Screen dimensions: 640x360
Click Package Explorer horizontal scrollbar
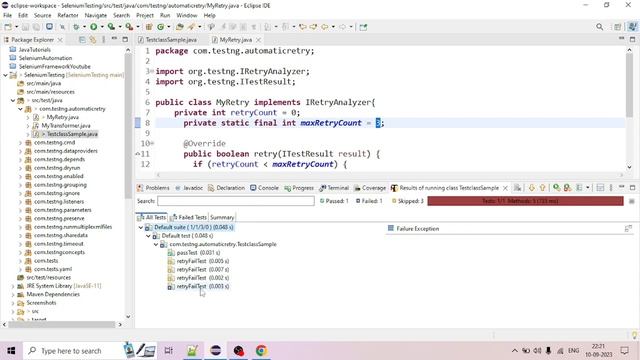[62, 324]
